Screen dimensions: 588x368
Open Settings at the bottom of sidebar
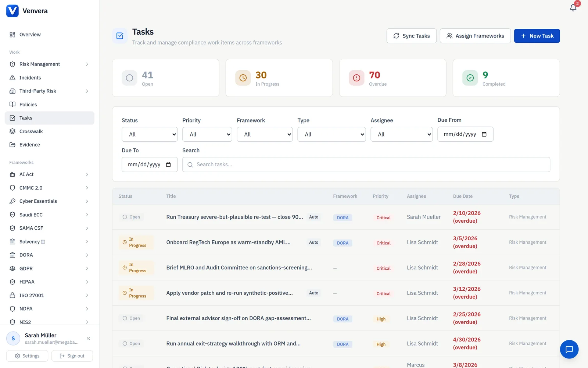coord(27,356)
